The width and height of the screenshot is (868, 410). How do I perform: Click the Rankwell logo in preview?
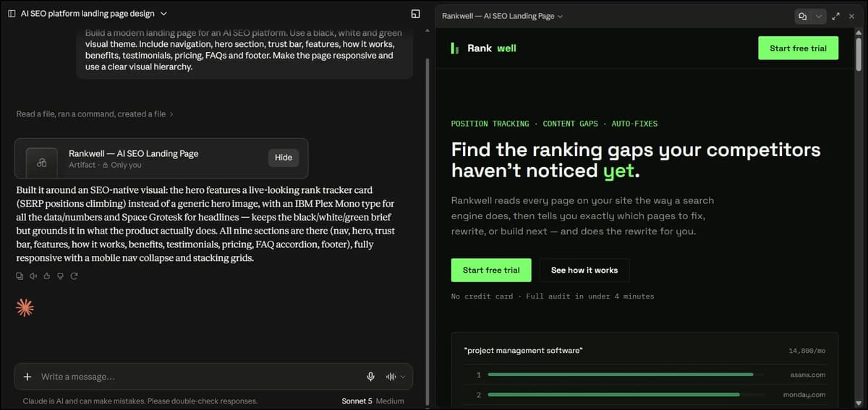pyautogui.click(x=483, y=48)
